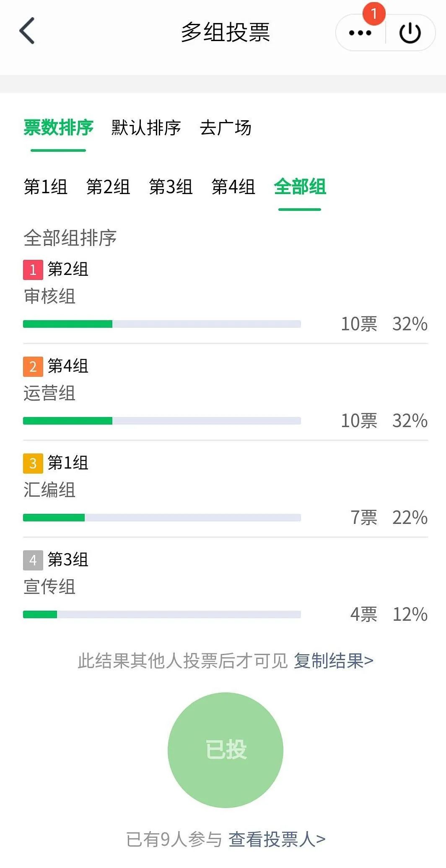This screenshot has height=868, width=446.
Task: Tap the red notification badge
Action: point(374,13)
